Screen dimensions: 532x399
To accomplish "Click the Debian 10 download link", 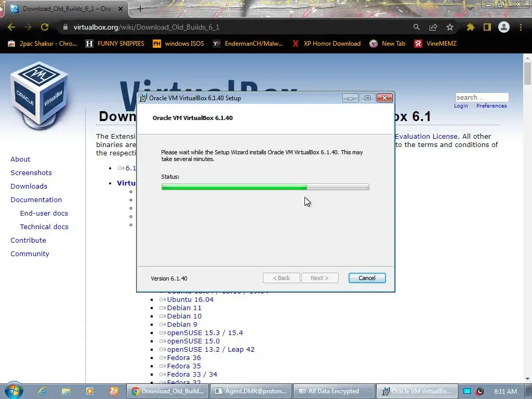I will [x=184, y=316].
